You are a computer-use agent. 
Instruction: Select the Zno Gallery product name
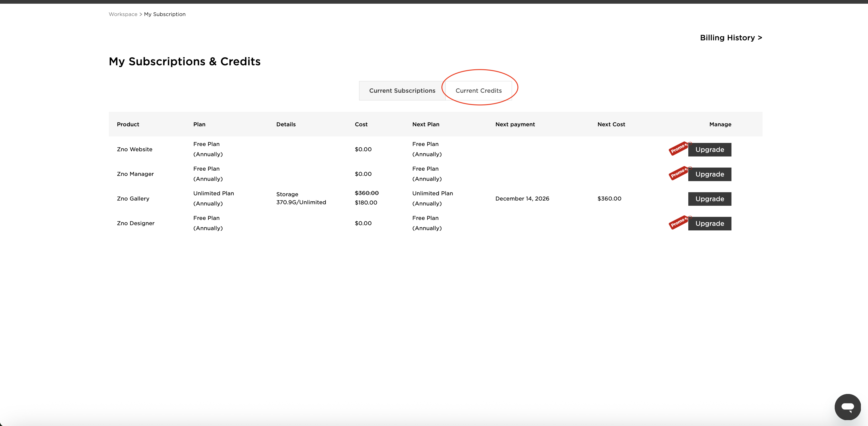click(133, 199)
